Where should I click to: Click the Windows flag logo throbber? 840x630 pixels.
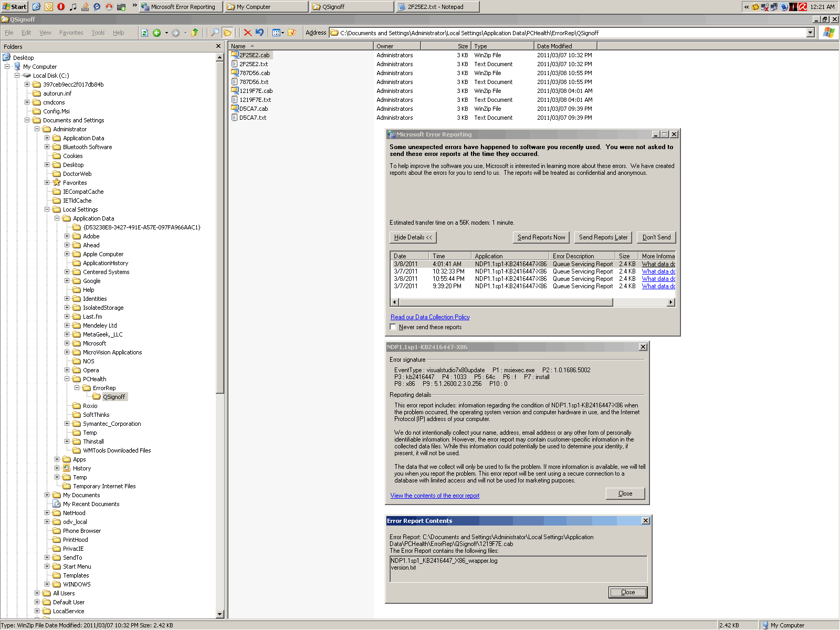[828, 33]
